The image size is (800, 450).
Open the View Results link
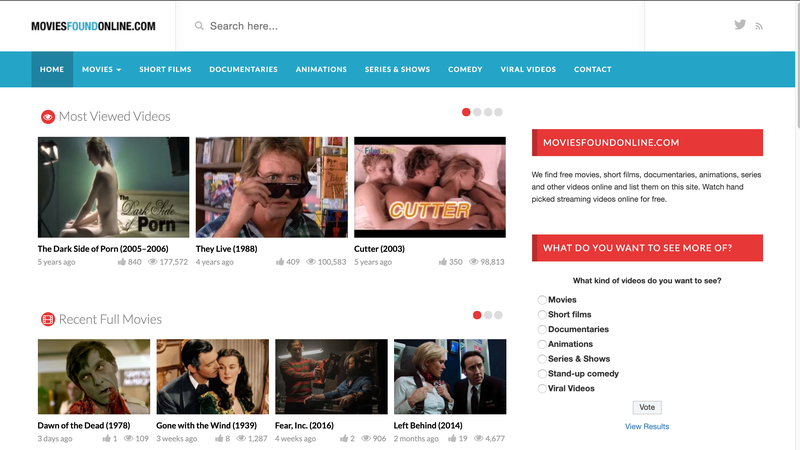[647, 427]
